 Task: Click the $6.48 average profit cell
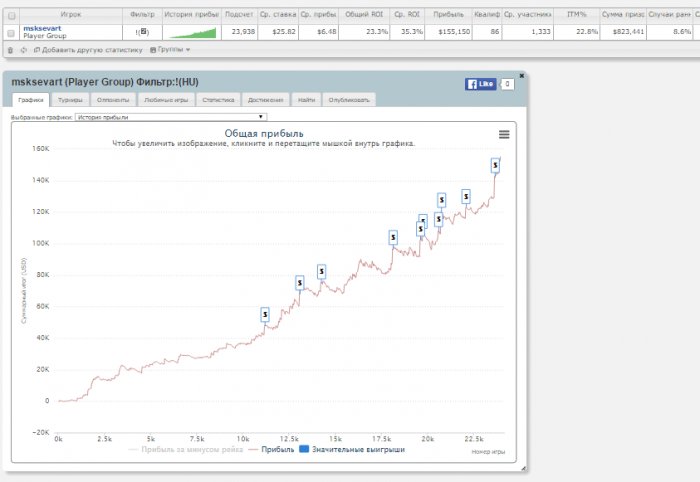(318, 32)
